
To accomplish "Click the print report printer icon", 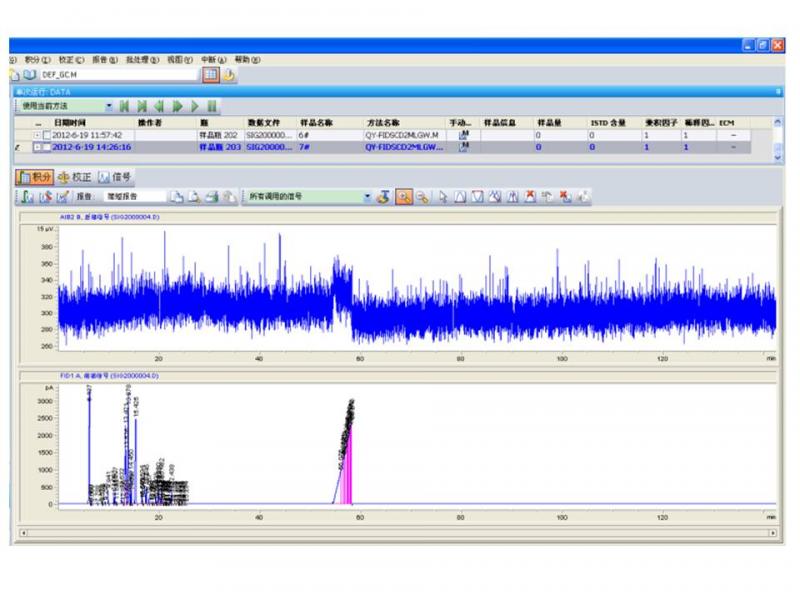I will coord(212,197).
